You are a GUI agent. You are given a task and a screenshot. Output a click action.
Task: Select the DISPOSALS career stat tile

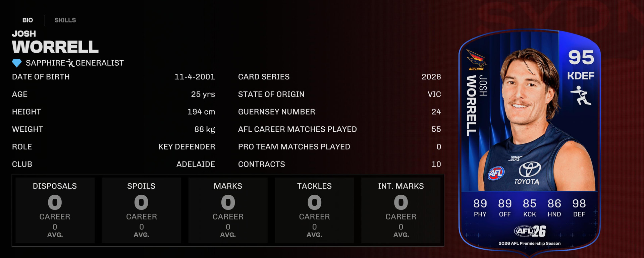(x=55, y=210)
